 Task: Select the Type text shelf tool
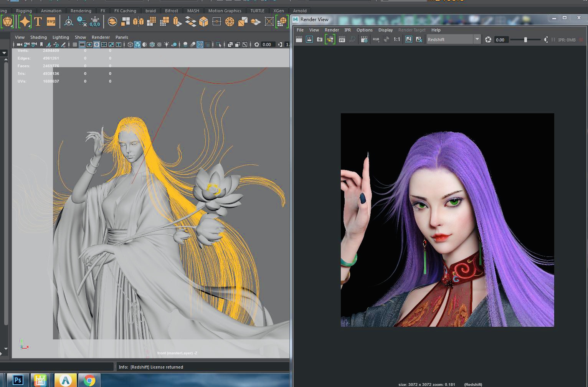(38, 21)
